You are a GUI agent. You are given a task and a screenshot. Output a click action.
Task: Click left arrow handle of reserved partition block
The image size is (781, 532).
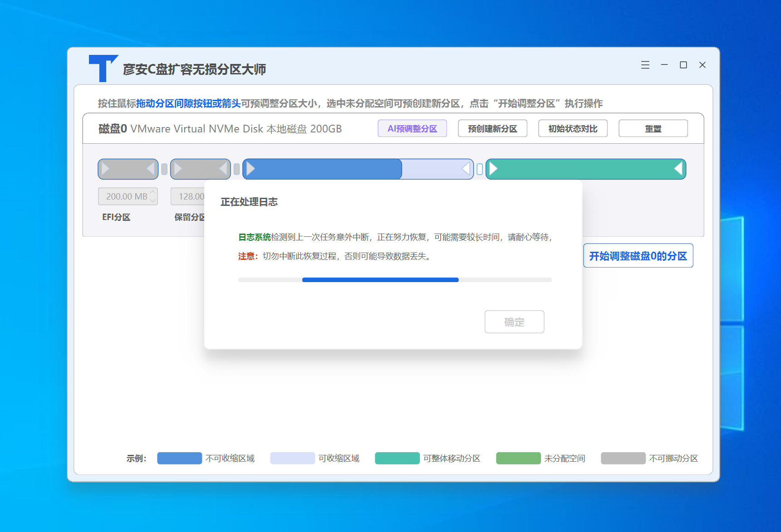[x=177, y=169]
